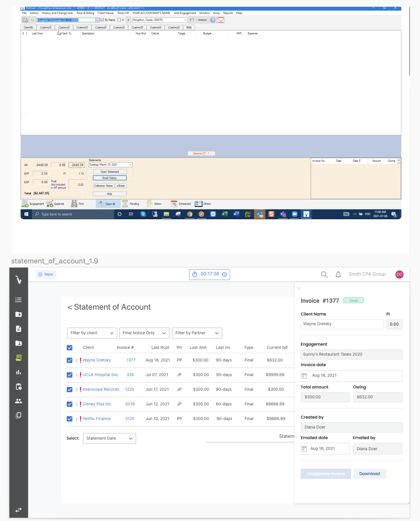Viewport: 420px width, 521px height.
Task: Click the search magnifier icon
Action: [324, 275]
